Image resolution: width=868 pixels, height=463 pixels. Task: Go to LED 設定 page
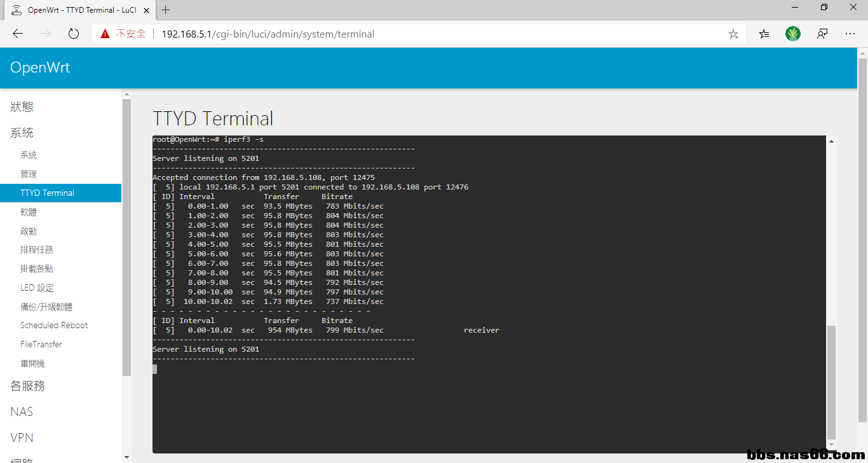(37, 287)
